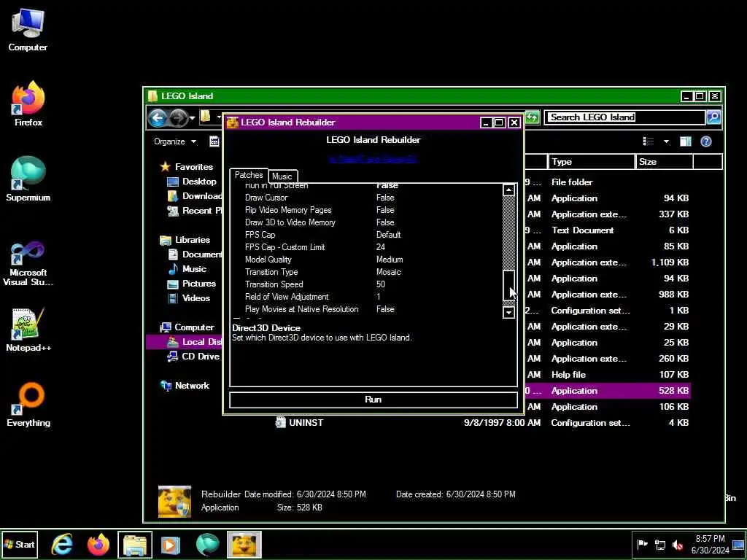Click the change view icon in Explorer toolbar
Viewport: 747px width, 560px height.
649,141
